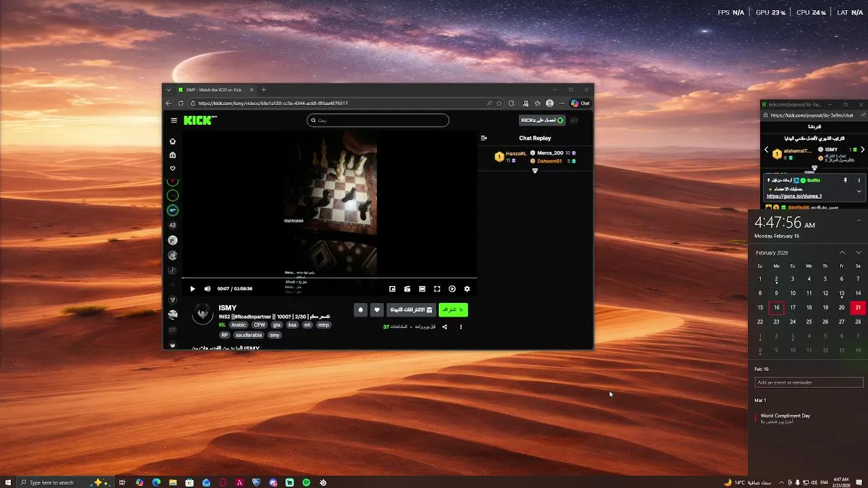Open the Windows Start menu
The image size is (868, 488).
7,483
